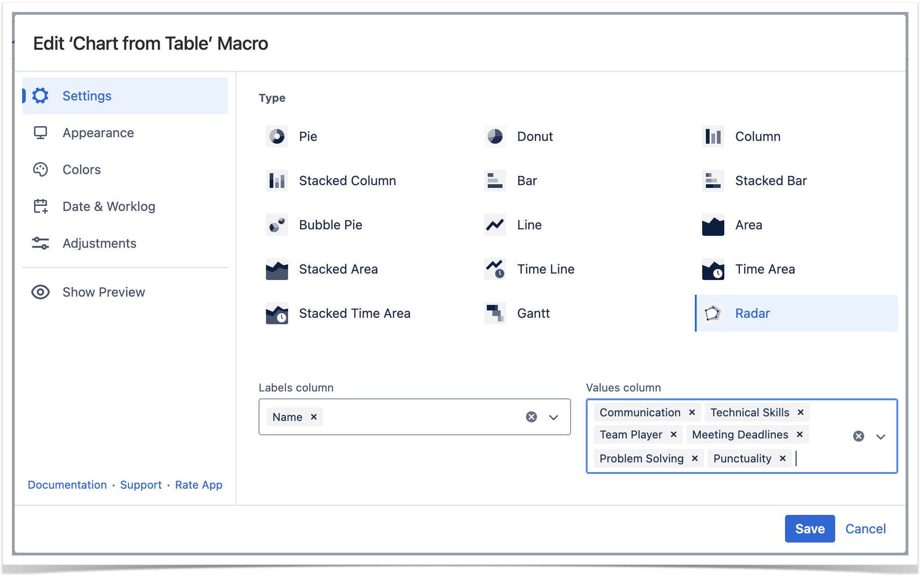This screenshot has height=578, width=924.
Task: Remove the Communication tag from values
Action: (x=692, y=412)
